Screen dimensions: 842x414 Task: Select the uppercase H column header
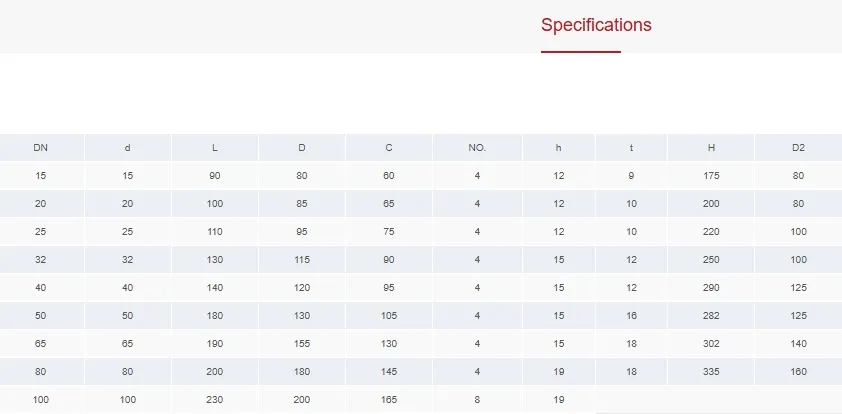coord(711,148)
